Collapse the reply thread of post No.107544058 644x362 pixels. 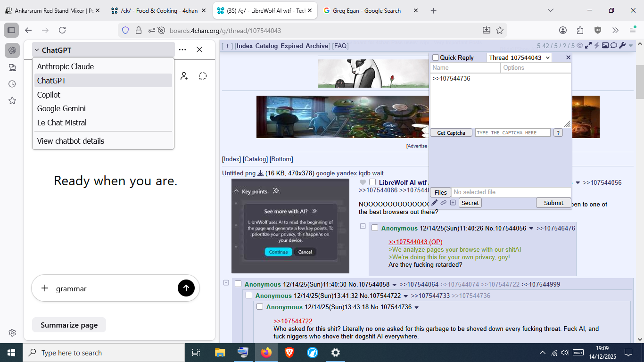[x=226, y=283]
